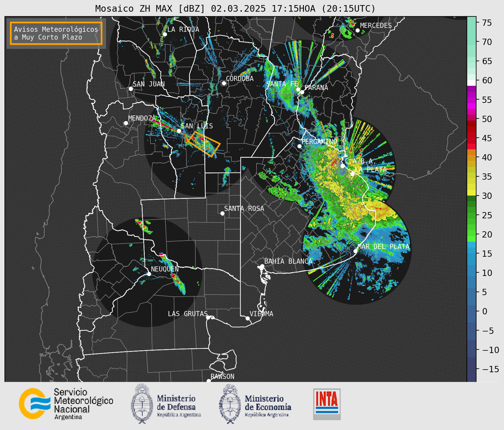
Task: Click the C.A.B.A. city marker dot
Action: coord(343,166)
